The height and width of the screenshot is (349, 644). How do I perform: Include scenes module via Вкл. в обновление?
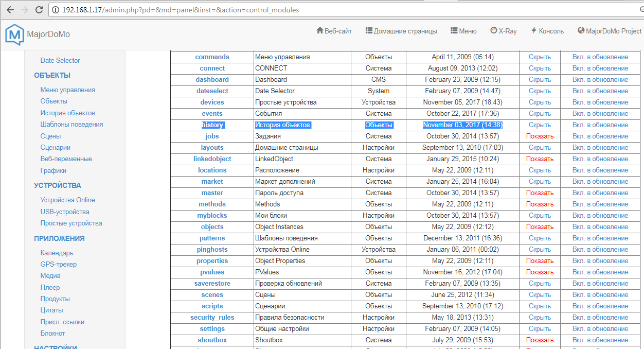pos(600,294)
